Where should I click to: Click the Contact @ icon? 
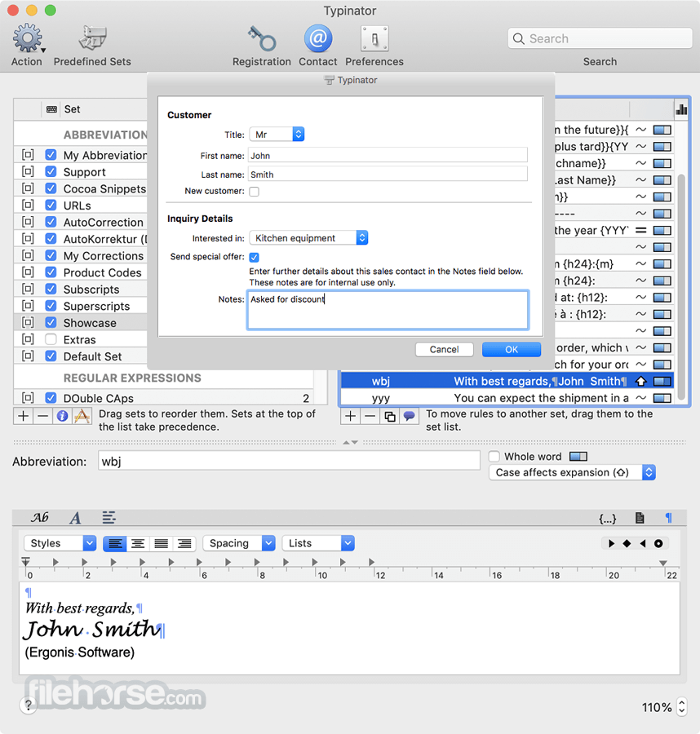tap(318, 39)
